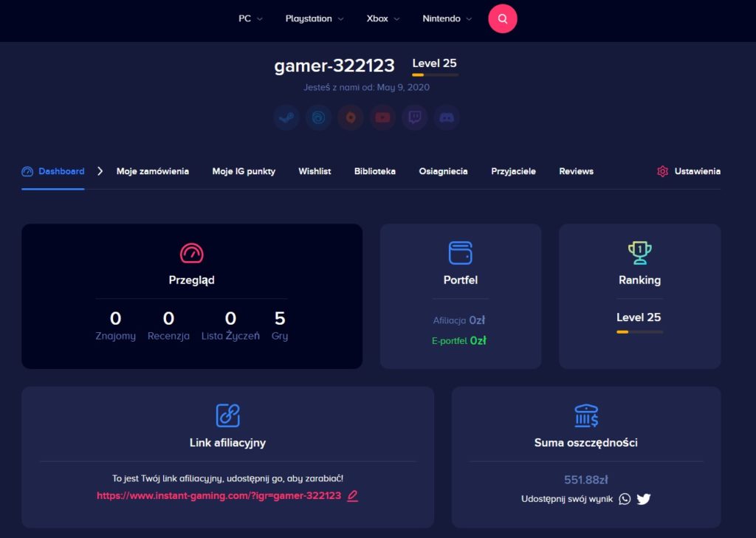Click the instant-gaming affiliate link URL
The height and width of the screenshot is (538, 756).
coord(219,496)
